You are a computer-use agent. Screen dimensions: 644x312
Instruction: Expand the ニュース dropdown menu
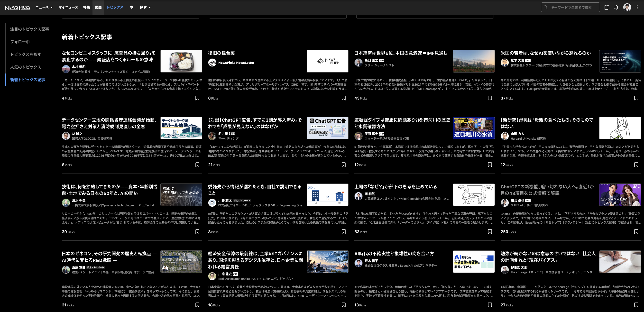coord(44,7)
